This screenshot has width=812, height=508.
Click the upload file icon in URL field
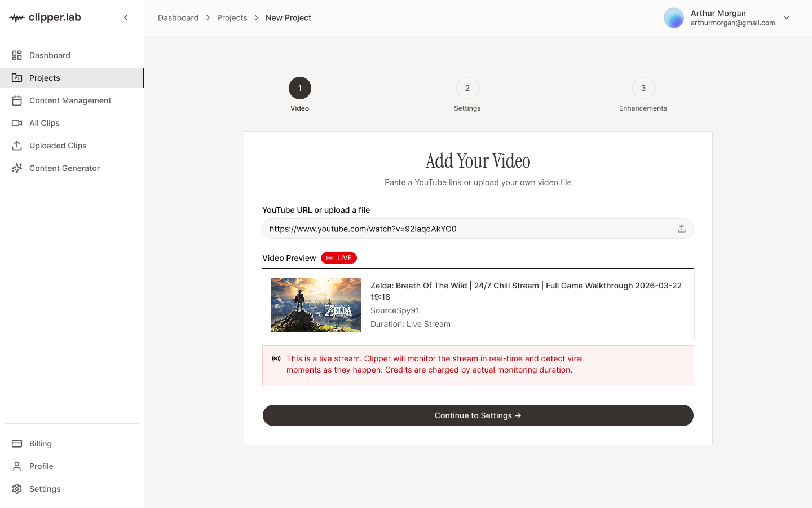(681, 229)
